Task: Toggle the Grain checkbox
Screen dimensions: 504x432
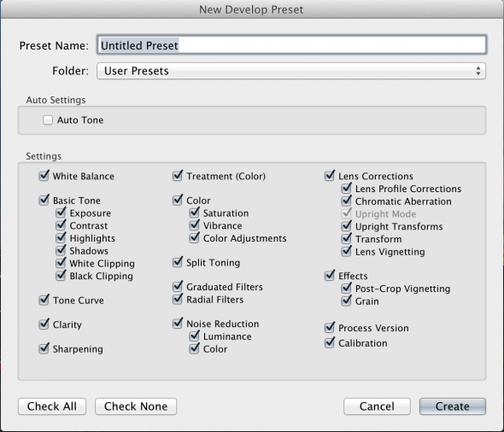Action: click(347, 301)
